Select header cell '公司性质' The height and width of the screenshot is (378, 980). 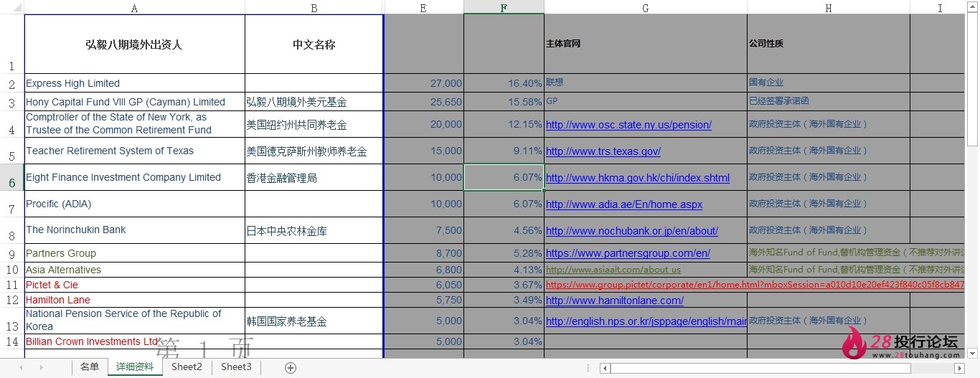tap(829, 44)
